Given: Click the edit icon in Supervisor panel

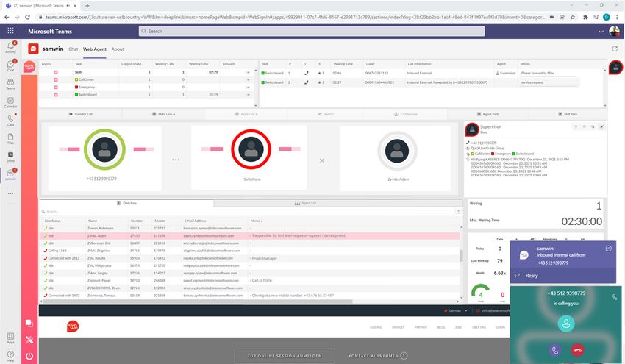Looking at the screenshot, I should click(601, 126).
